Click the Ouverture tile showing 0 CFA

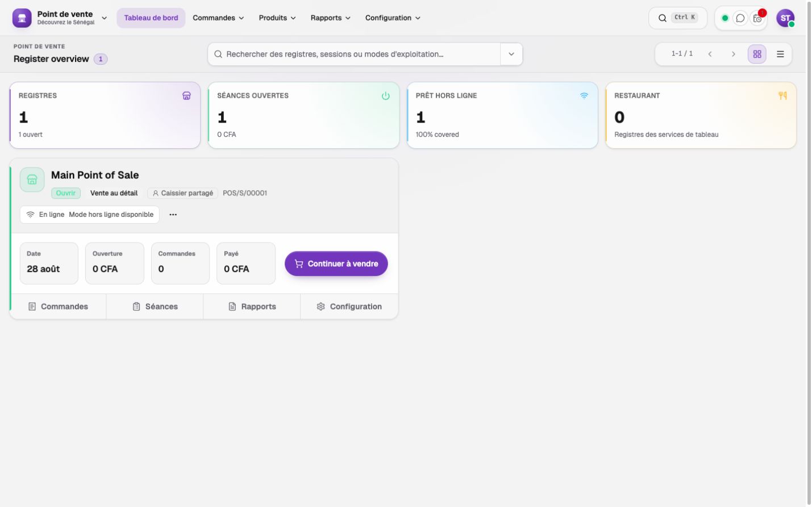(115, 263)
